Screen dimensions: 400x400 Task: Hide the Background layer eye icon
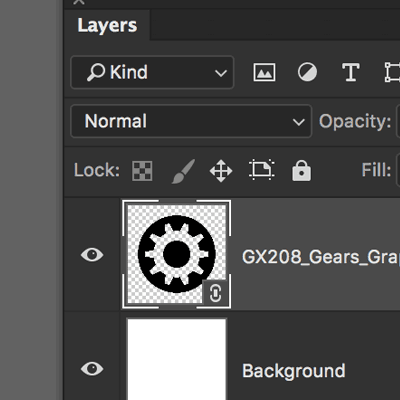click(92, 369)
